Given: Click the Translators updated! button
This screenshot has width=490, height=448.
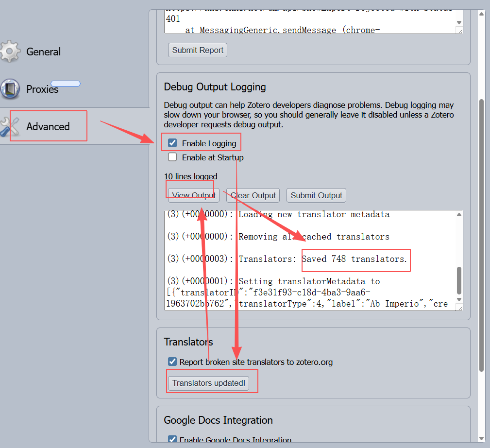Looking at the screenshot, I should click(x=208, y=383).
